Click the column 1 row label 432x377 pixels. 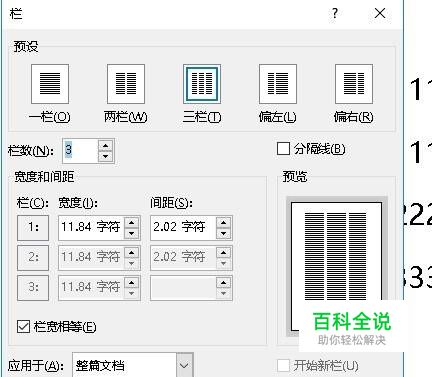(33, 228)
